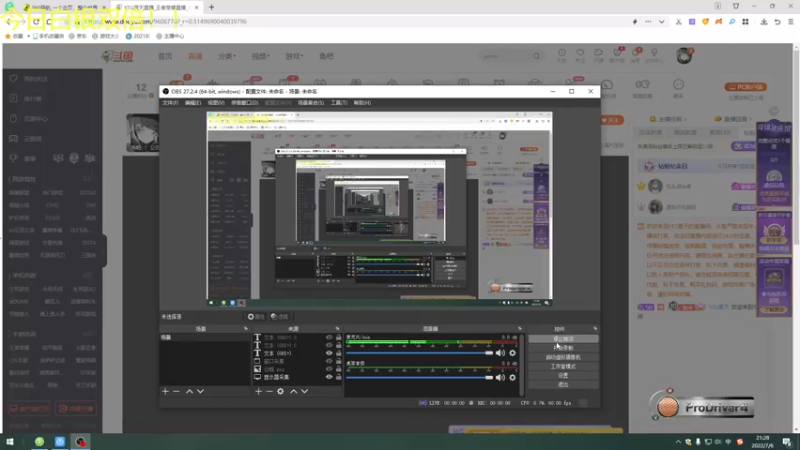Click the "退出" button in Controls
800x450 pixels.
tap(563, 385)
